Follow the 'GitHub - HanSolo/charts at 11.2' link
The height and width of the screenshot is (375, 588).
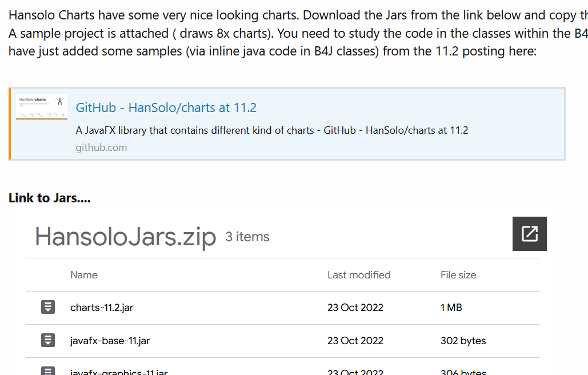(x=166, y=107)
